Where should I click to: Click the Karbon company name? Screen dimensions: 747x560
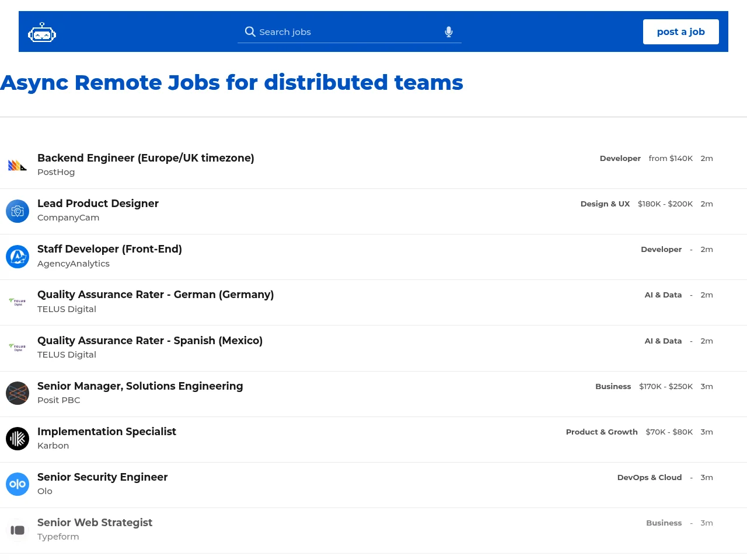[53, 446]
